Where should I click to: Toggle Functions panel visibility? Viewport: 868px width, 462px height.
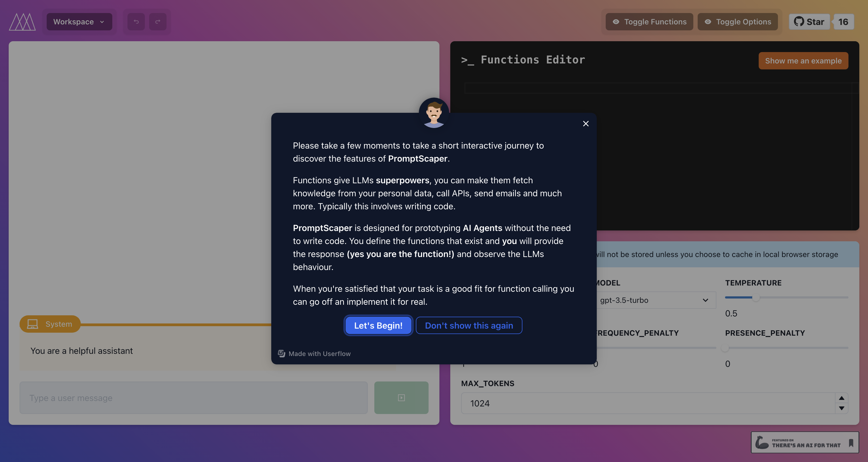[649, 22]
